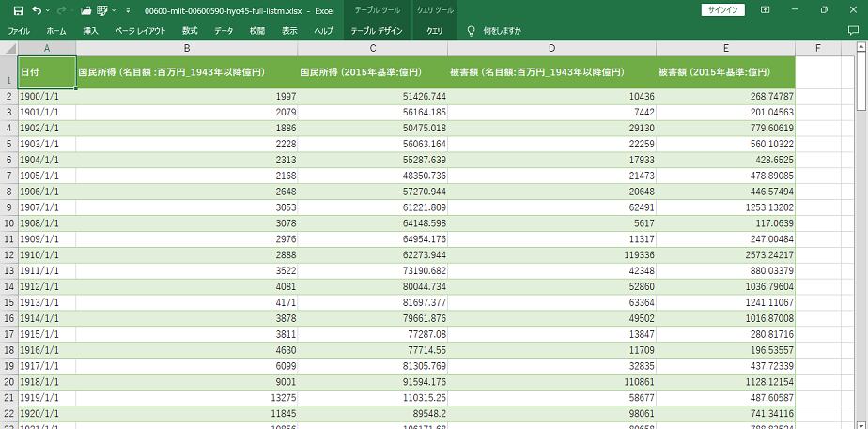
Task: Click the Open folder icon
Action: [86, 10]
